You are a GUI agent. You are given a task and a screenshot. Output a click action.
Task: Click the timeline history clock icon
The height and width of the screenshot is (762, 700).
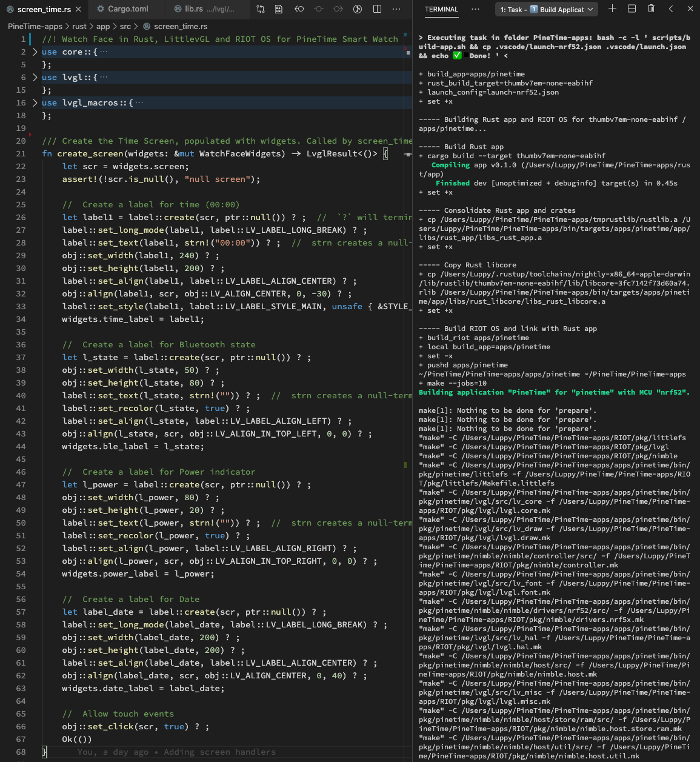tap(358, 9)
